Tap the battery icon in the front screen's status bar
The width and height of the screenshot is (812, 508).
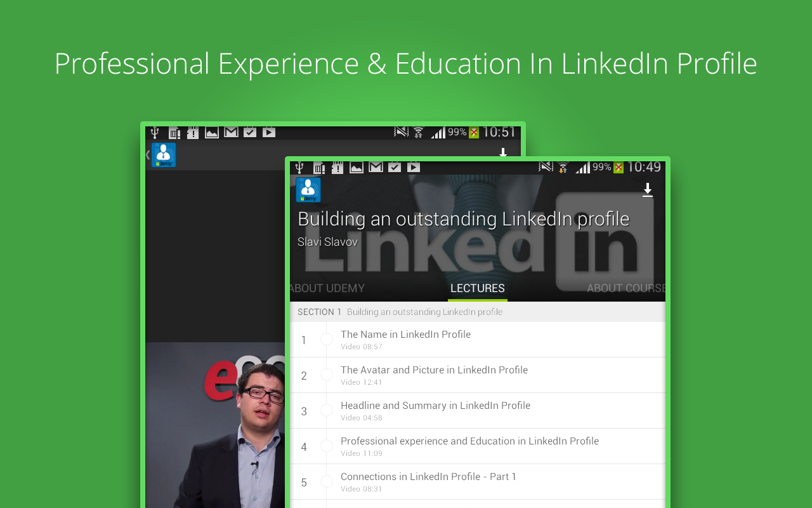coord(619,168)
